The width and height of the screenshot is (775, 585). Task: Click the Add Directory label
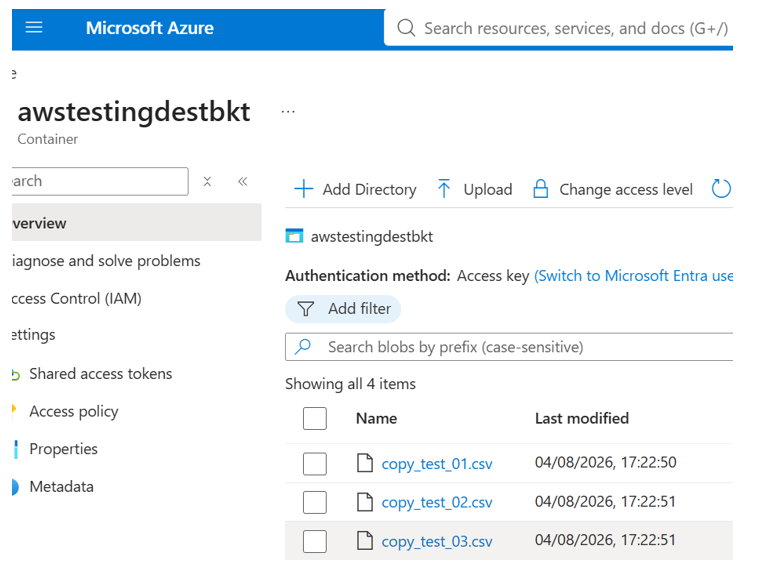tap(369, 190)
